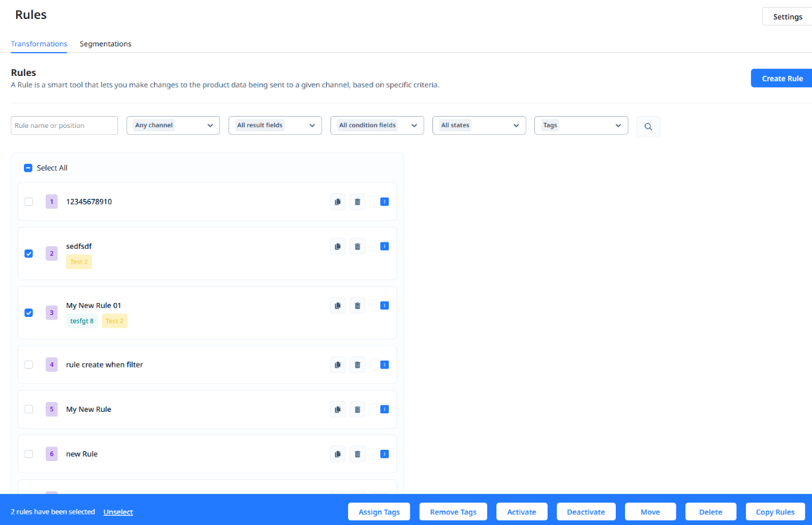This screenshot has height=525, width=812.
Task: Open the Any channel dropdown
Action: click(x=173, y=125)
